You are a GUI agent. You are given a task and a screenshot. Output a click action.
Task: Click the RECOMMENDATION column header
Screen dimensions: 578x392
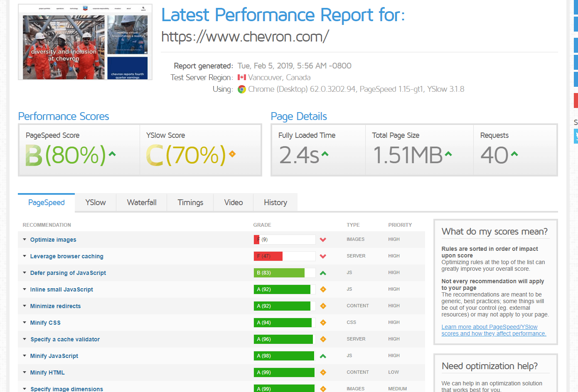pos(47,225)
